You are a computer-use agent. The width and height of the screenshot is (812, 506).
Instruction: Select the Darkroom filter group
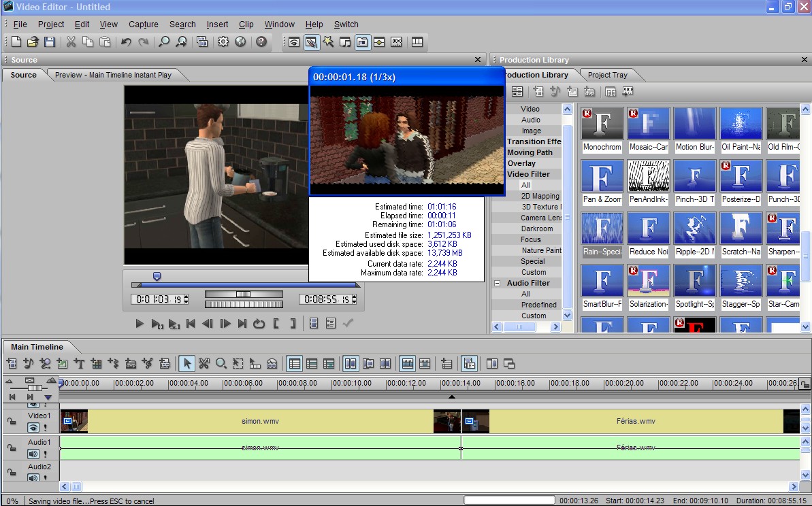tap(536, 229)
